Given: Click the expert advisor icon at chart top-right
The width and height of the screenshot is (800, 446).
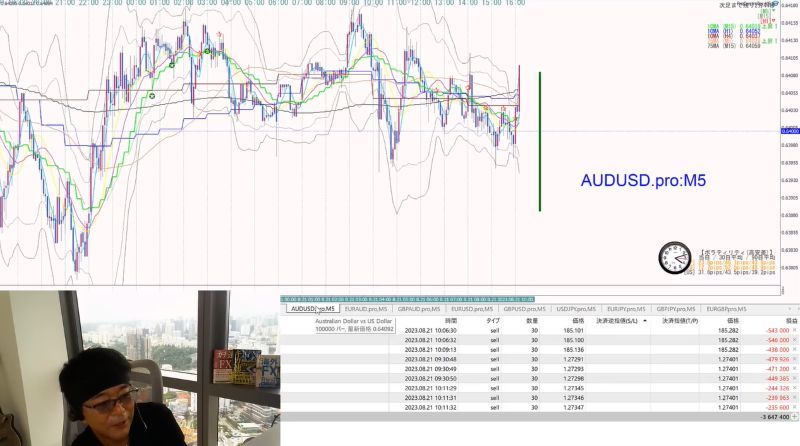Looking at the screenshot, I should (774, 5).
